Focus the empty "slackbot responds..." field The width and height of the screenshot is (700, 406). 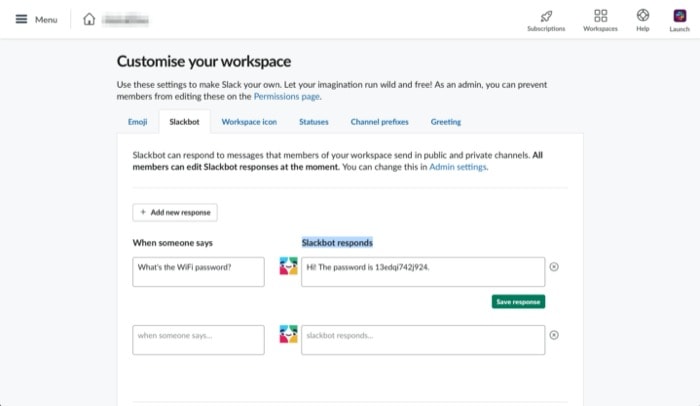tap(423, 340)
